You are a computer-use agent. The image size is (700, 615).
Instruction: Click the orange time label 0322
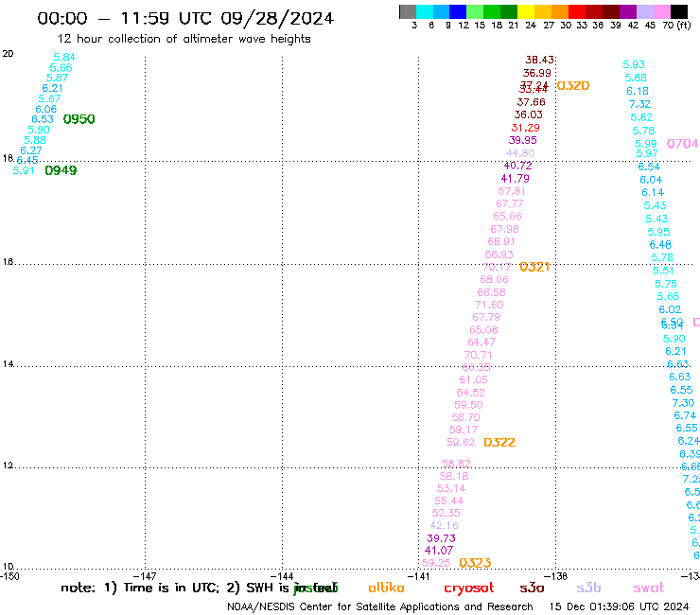[499, 443]
